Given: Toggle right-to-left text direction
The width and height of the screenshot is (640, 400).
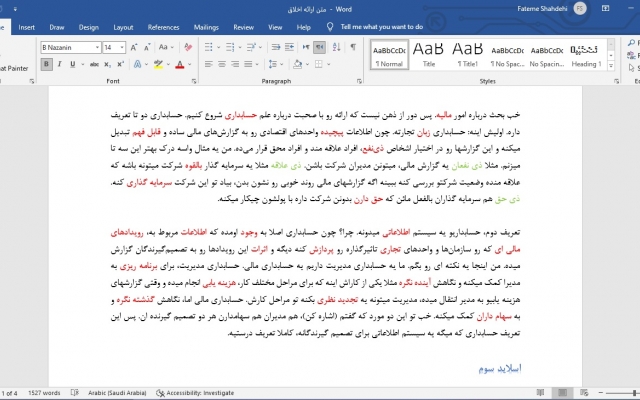Looking at the screenshot, I should [320, 47].
